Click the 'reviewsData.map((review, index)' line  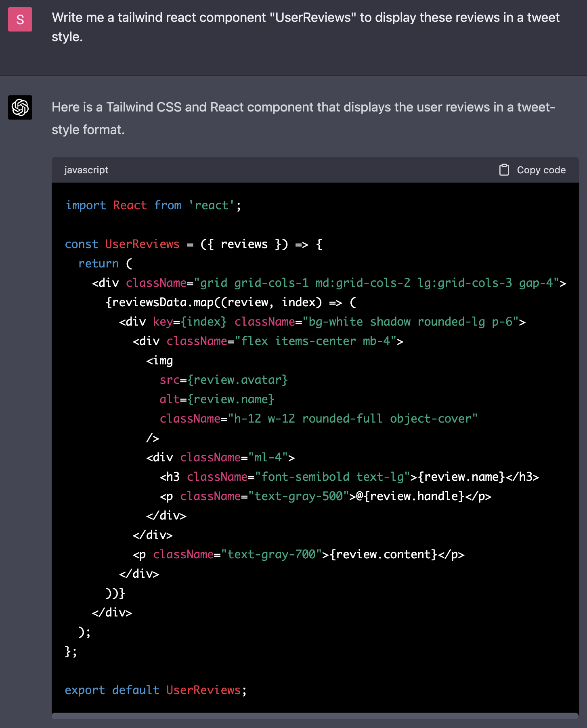coord(231,302)
